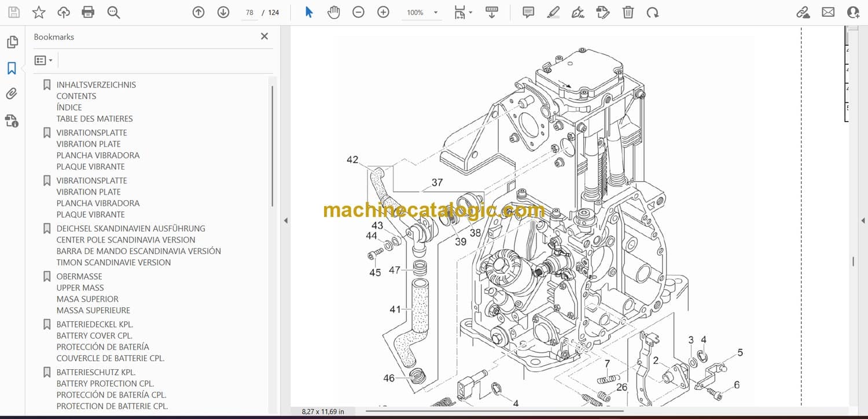This screenshot has height=419, width=868.
Task: Go to next page arrow
Action: coord(223,12)
